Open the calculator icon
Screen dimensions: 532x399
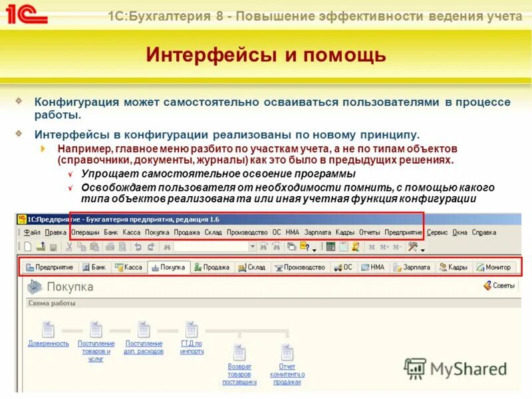pos(329,247)
